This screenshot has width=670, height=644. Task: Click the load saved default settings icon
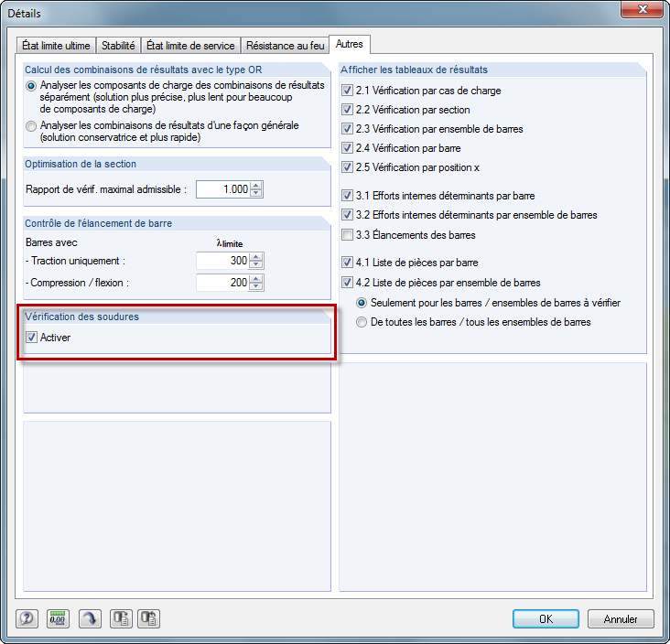point(148,618)
